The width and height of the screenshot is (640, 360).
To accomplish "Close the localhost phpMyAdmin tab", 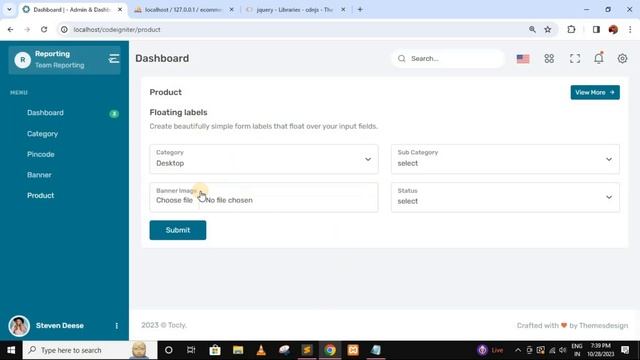I will pos(231,9).
